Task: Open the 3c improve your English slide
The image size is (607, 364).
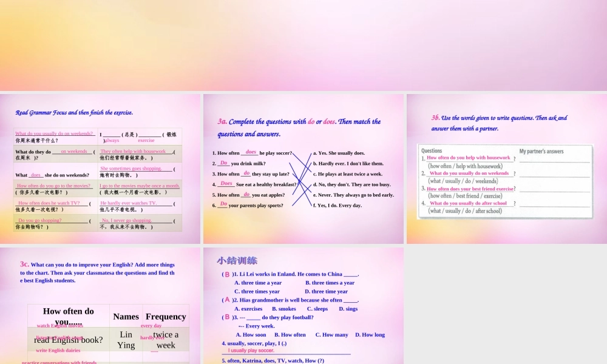Action: coord(100,306)
